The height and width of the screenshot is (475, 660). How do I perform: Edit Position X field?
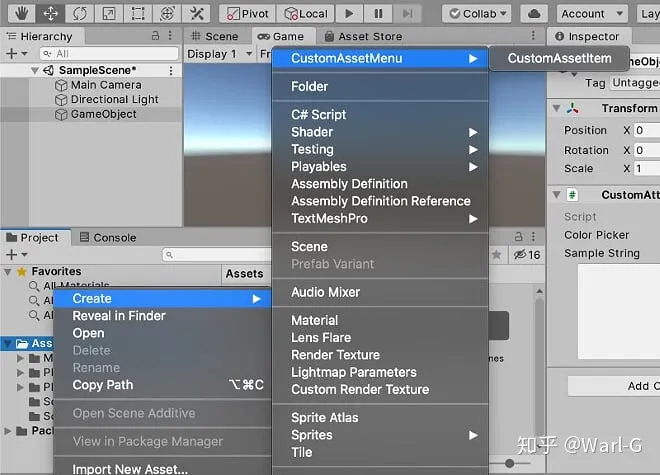[647, 130]
